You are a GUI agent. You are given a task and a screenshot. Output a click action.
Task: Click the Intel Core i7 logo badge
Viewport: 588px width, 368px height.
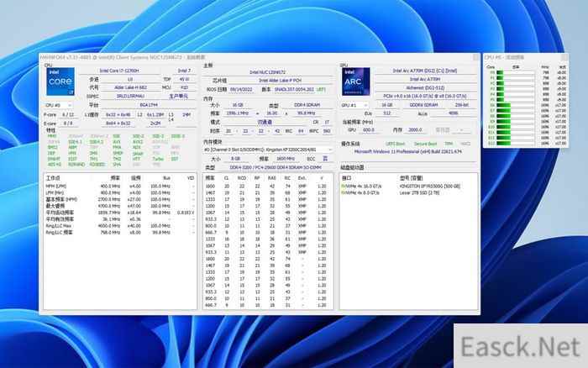tap(60, 81)
